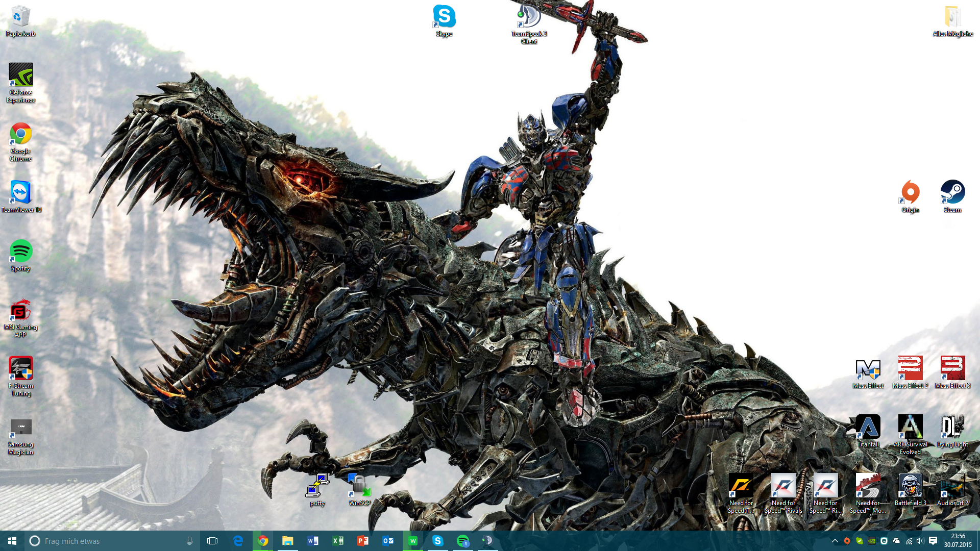980x551 pixels.
Task: Open Task View from the taskbar
Action: pos(212,541)
